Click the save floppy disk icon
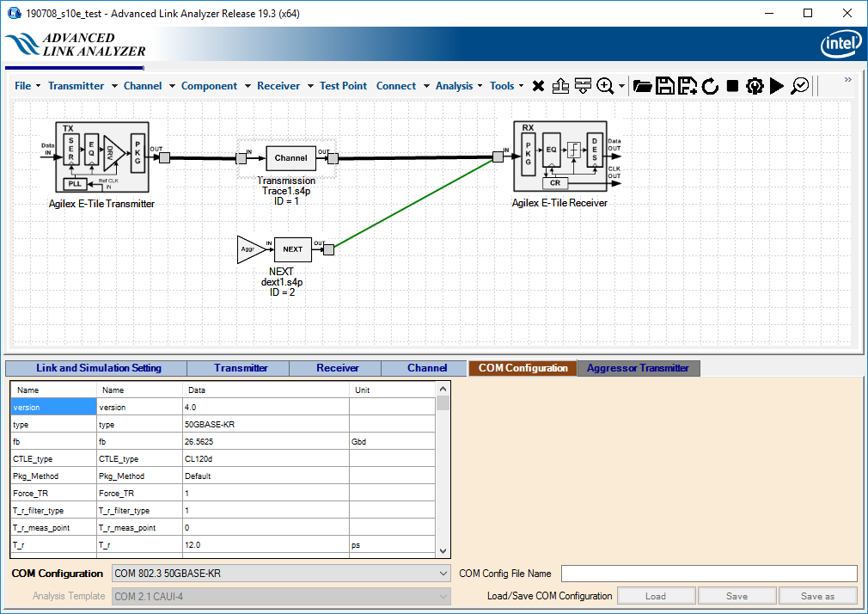868x614 pixels. point(664,86)
